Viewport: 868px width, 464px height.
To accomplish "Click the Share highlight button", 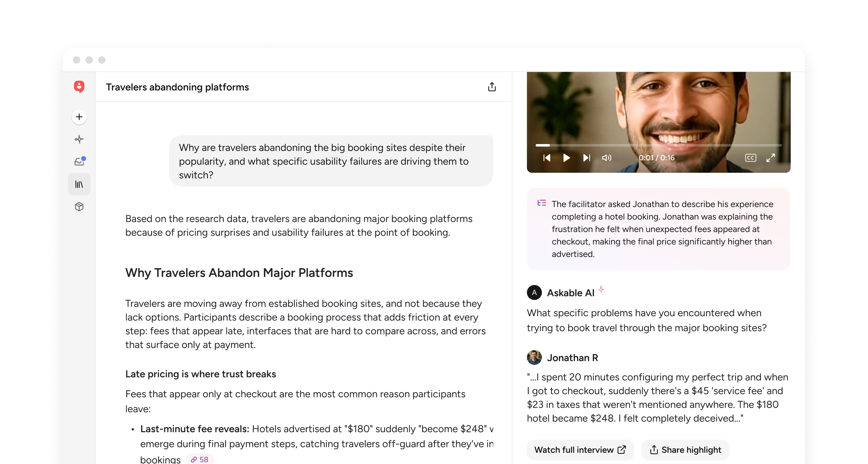I will point(685,450).
